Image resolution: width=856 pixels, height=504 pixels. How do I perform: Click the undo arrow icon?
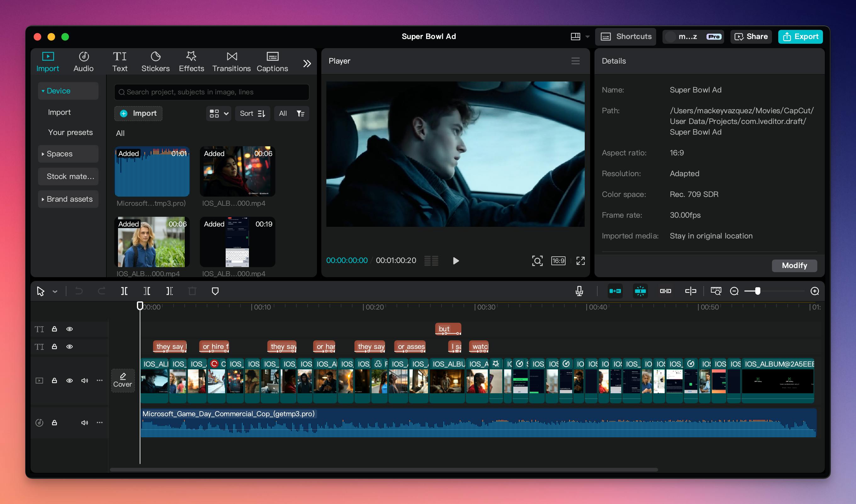click(x=79, y=291)
